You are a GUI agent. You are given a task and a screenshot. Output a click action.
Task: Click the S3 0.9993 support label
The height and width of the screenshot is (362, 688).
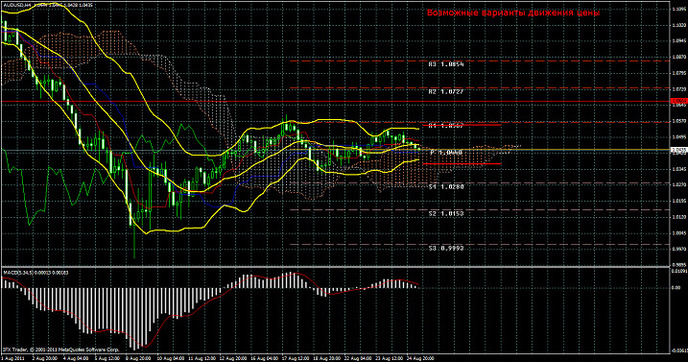tap(446, 248)
